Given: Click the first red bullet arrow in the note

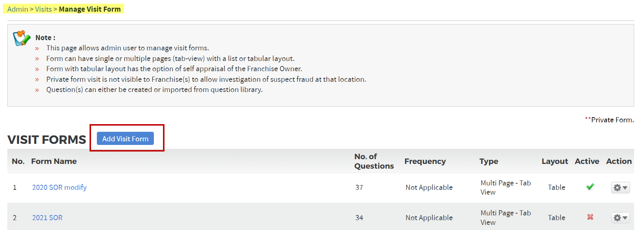Looking at the screenshot, I should pos(37,49).
